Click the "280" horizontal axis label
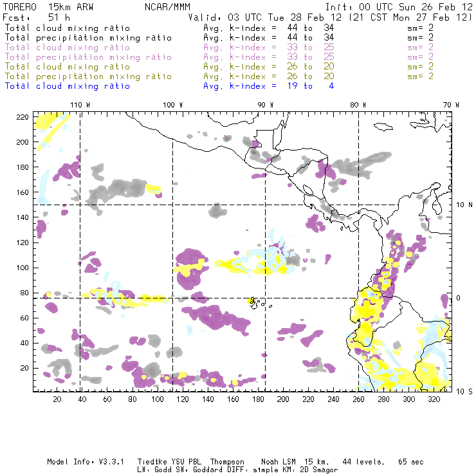Viewport: 476px width, 476px height. [384, 399]
